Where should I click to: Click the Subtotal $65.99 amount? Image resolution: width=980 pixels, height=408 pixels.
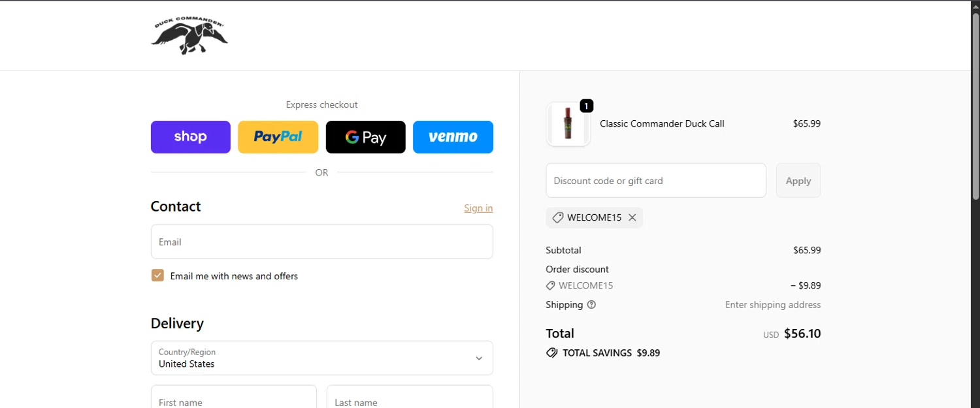click(807, 250)
